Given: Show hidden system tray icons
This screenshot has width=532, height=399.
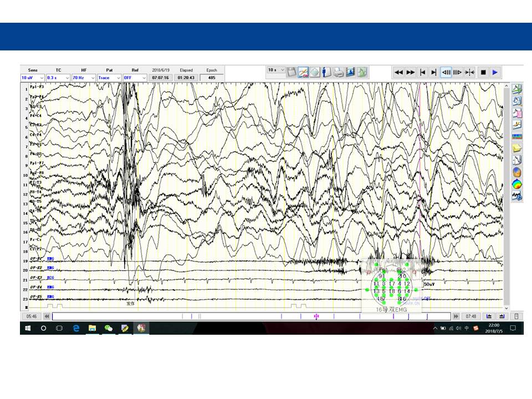Looking at the screenshot, I should tap(436, 328).
